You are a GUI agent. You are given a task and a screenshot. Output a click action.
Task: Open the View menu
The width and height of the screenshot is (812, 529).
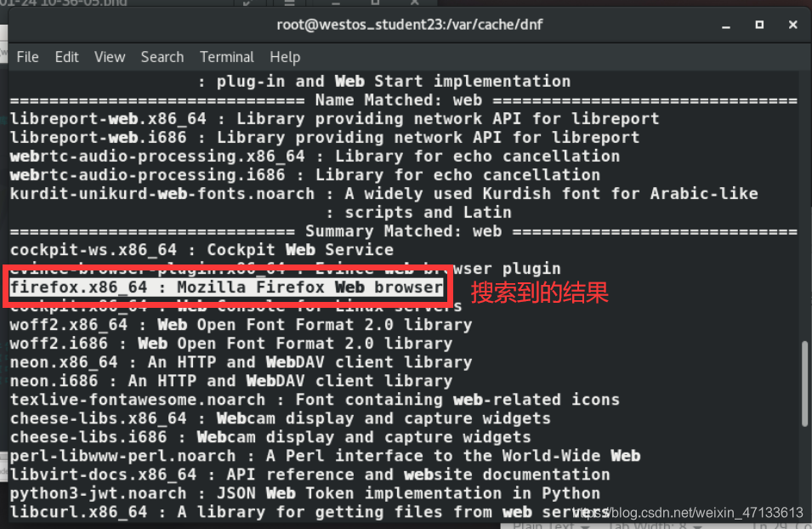[x=110, y=57]
